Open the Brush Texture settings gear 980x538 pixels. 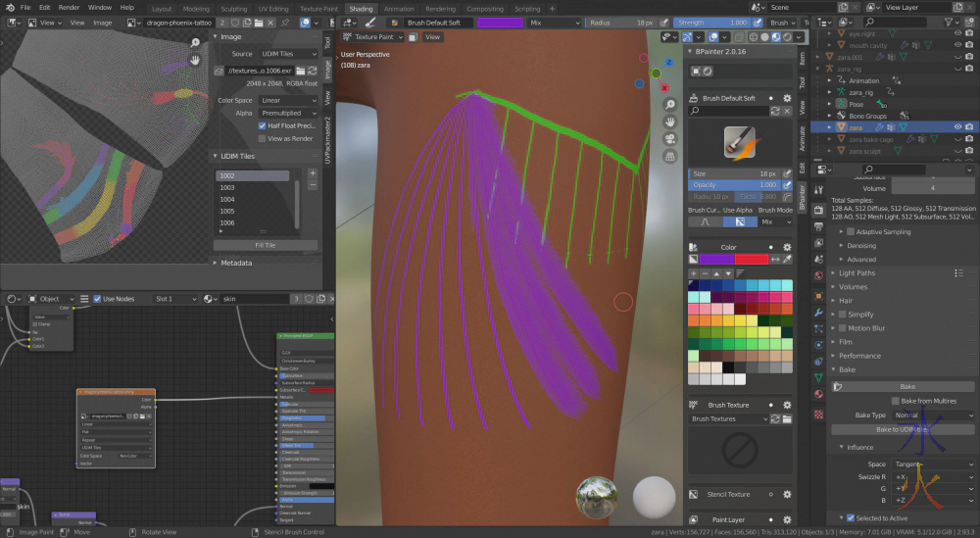click(x=787, y=405)
